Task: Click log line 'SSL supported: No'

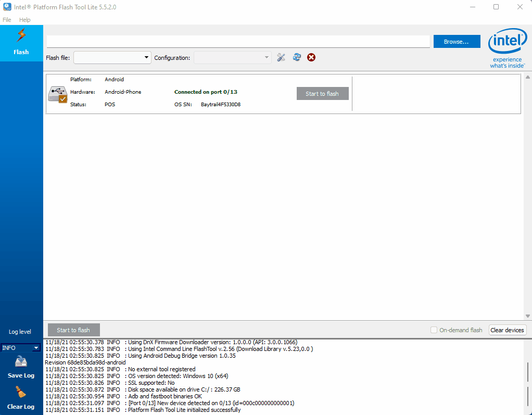Action: (110, 383)
